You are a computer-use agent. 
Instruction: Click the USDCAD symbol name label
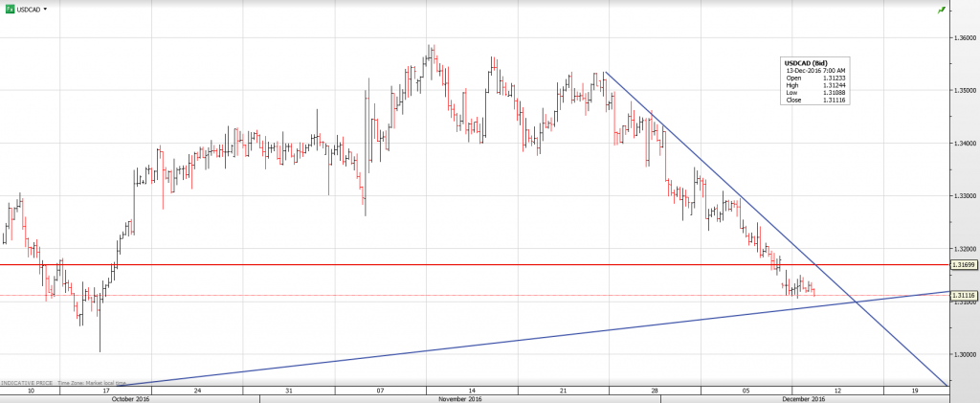28,9
